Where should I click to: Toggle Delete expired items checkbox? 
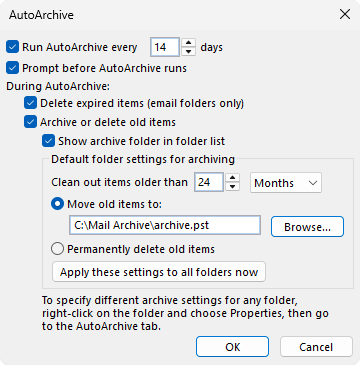[x=30, y=103]
